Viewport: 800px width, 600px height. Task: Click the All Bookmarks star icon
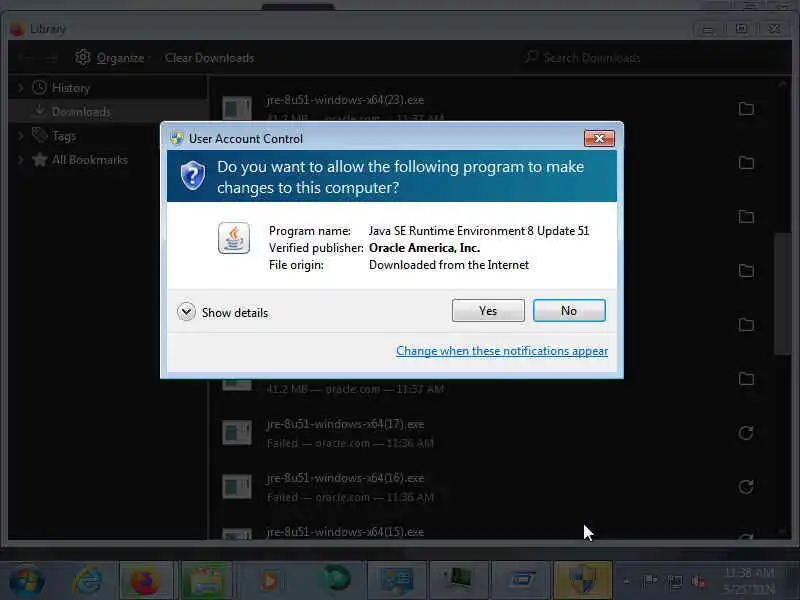point(39,160)
